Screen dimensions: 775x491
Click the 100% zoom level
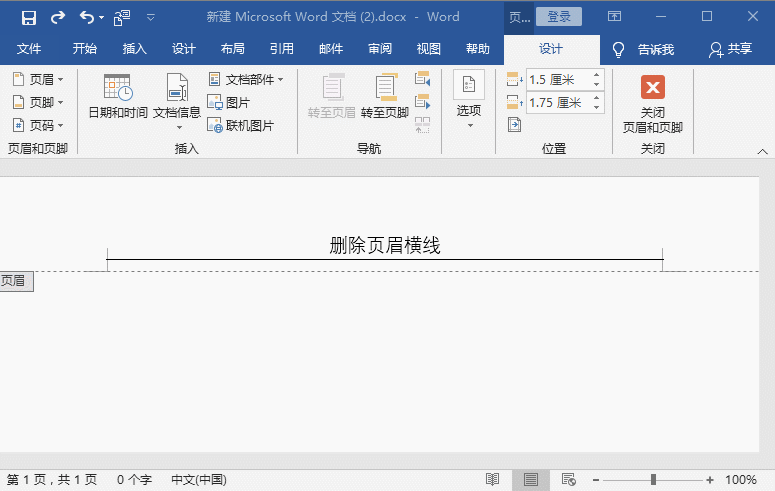(740, 480)
